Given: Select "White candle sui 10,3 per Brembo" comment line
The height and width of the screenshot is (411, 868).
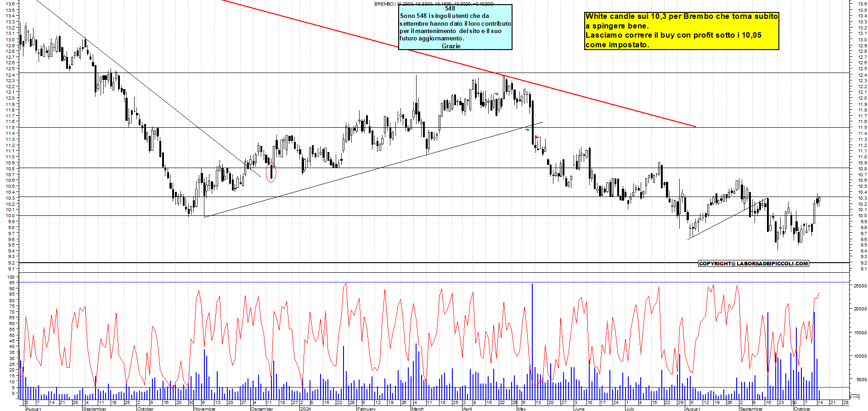Looking at the screenshot, I should [x=682, y=16].
